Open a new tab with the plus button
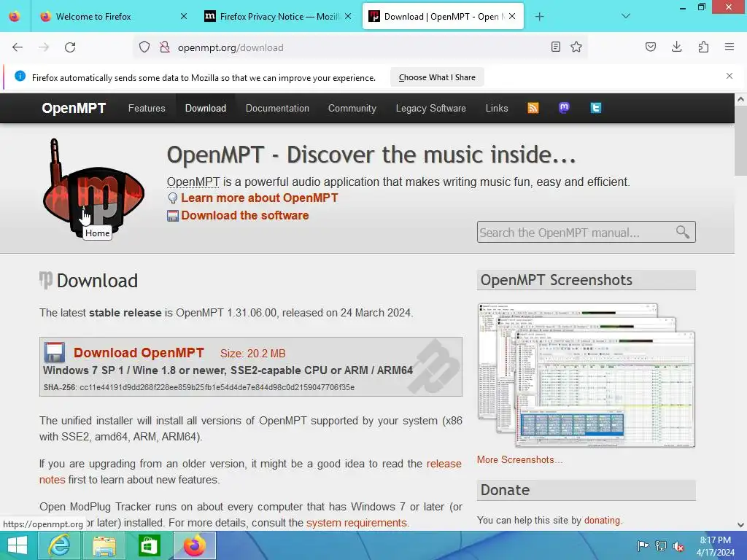Image resolution: width=747 pixels, height=560 pixels. coord(539,17)
